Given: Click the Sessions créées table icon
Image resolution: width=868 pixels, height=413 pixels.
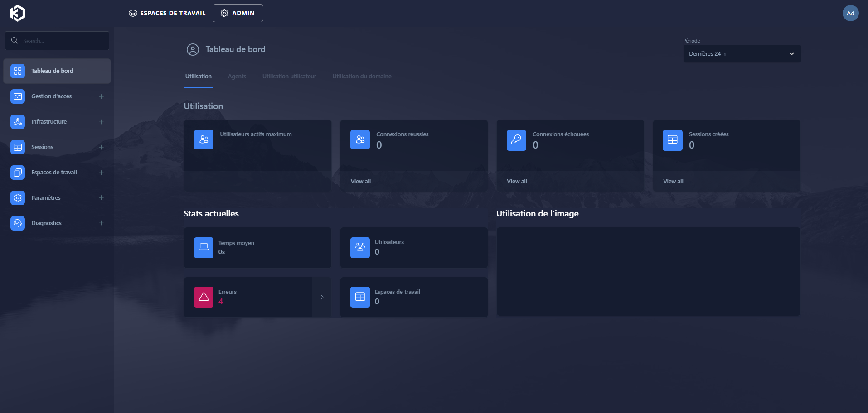Looking at the screenshot, I should click(672, 140).
